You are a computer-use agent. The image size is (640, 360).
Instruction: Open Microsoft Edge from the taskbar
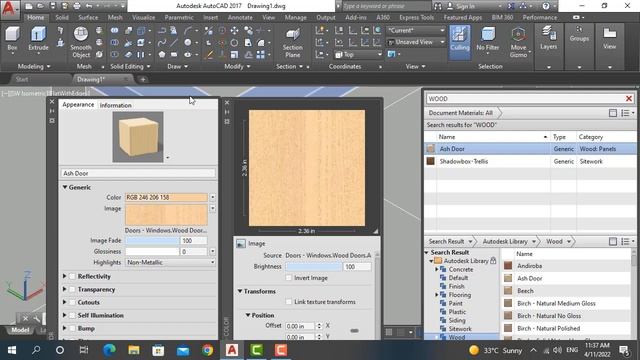tap(109, 350)
